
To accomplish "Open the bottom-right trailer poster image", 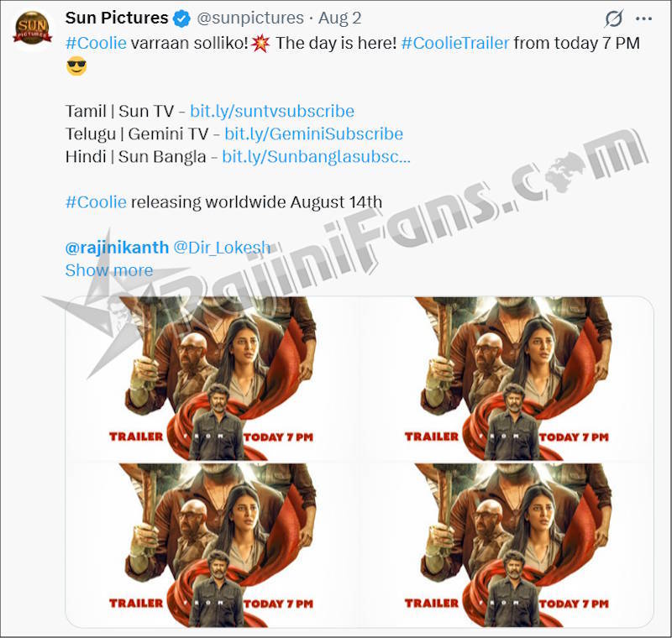I will 507,546.
